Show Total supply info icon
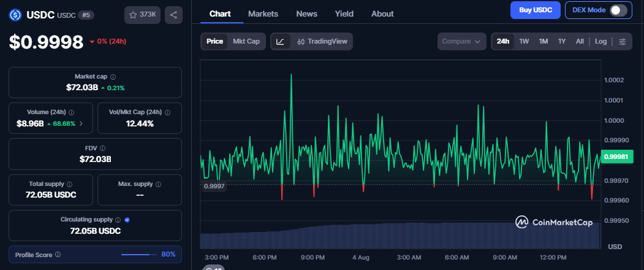Screen dimensions: 644x270 click(x=69, y=184)
